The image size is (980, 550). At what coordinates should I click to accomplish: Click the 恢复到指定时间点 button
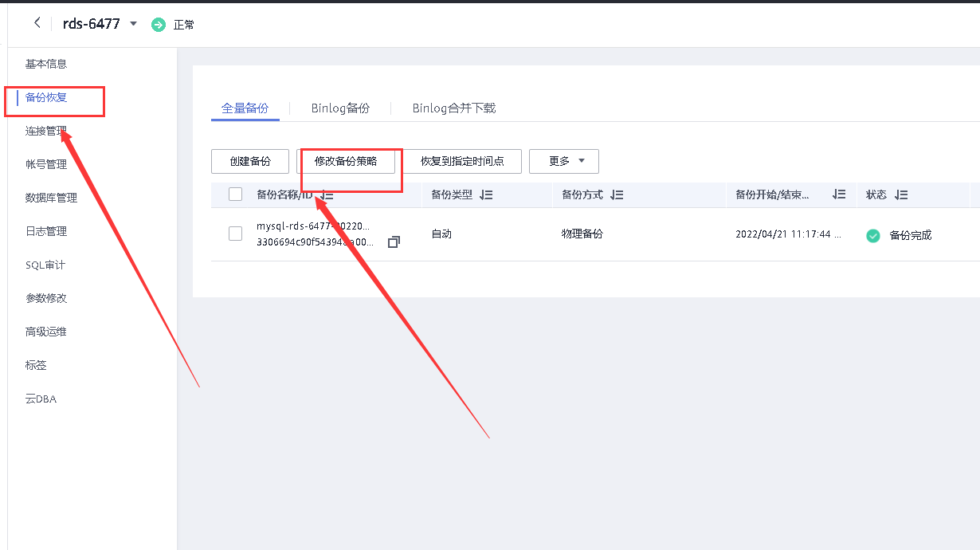[462, 161]
